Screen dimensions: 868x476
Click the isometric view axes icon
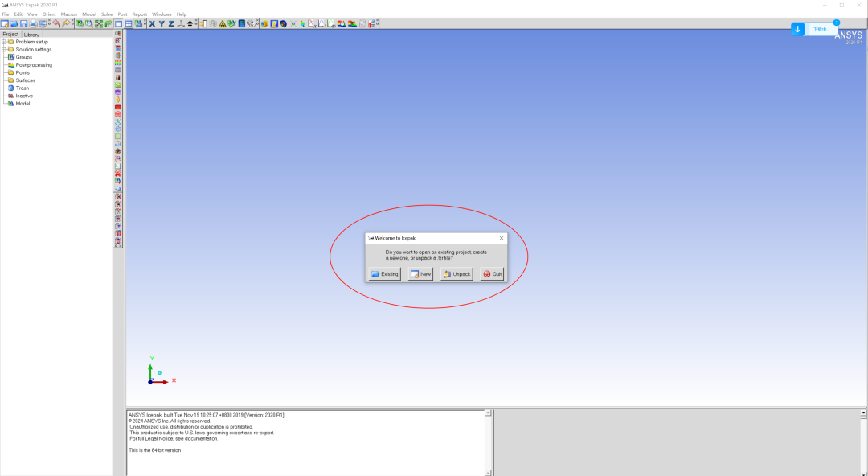click(x=181, y=24)
